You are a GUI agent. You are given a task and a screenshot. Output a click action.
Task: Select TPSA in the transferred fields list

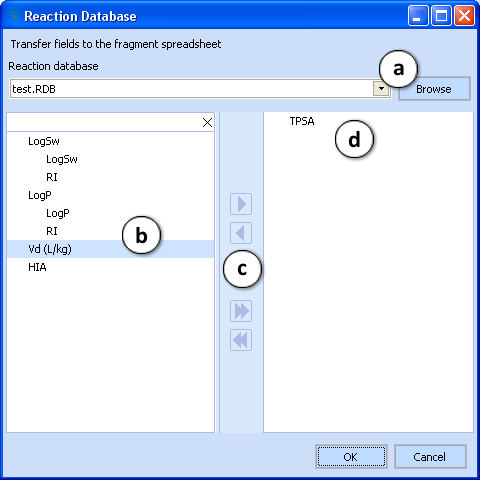(302, 121)
